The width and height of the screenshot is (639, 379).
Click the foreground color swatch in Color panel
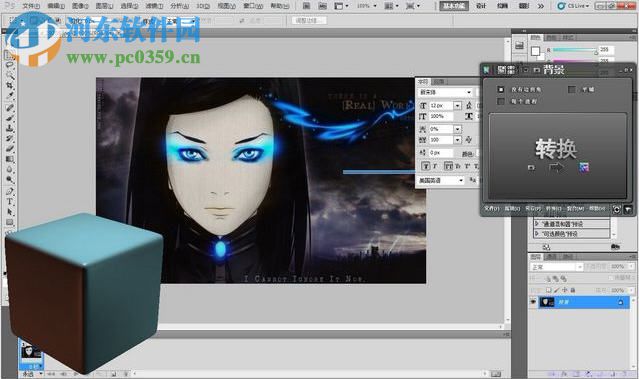click(535, 51)
